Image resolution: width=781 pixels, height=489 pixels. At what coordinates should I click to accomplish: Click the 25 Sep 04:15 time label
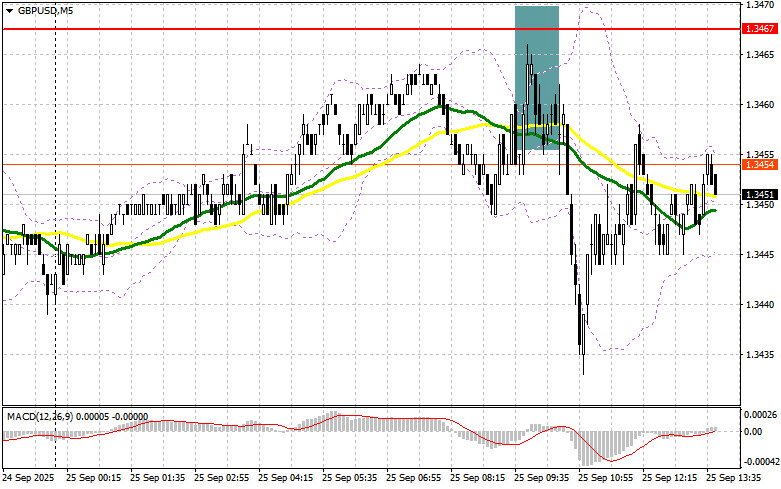285,478
